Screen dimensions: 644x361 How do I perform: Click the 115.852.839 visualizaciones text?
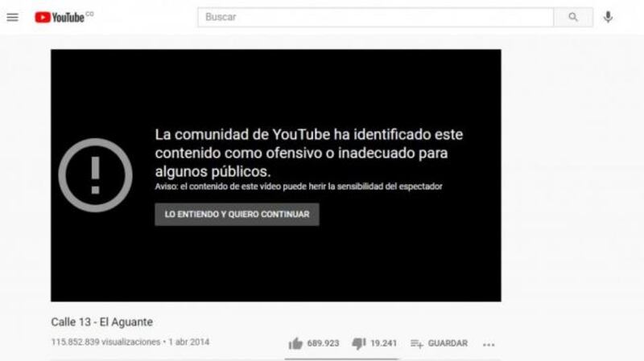pyautogui.click(x=105, y=343)
